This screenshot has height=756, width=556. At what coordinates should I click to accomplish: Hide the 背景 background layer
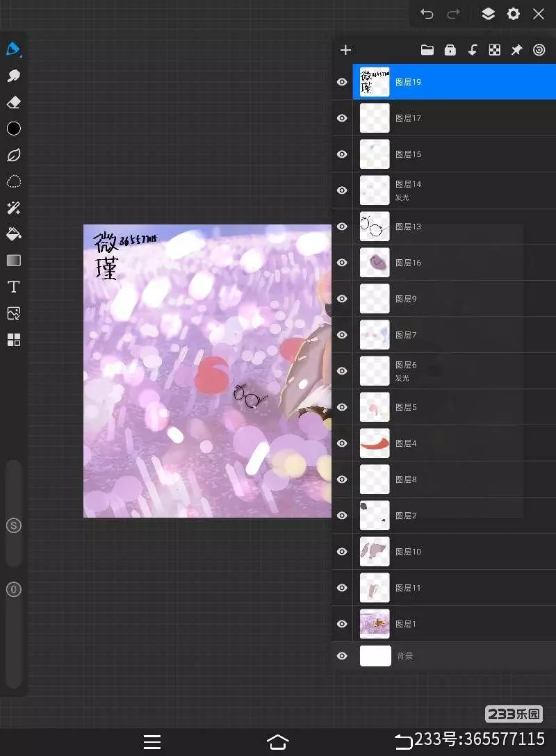click(342, 656)
